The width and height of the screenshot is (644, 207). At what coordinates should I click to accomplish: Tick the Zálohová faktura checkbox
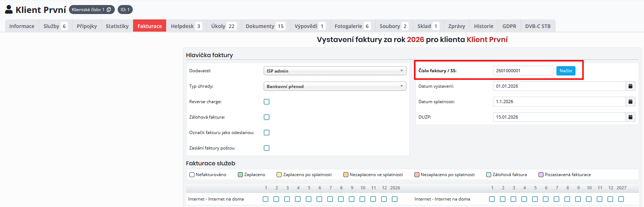267,117
